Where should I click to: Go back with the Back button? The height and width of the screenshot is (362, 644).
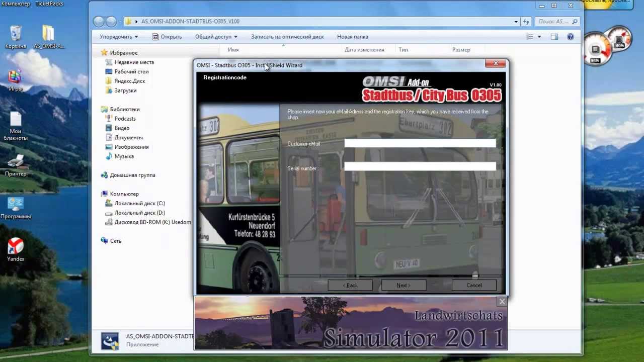point(350,285)
